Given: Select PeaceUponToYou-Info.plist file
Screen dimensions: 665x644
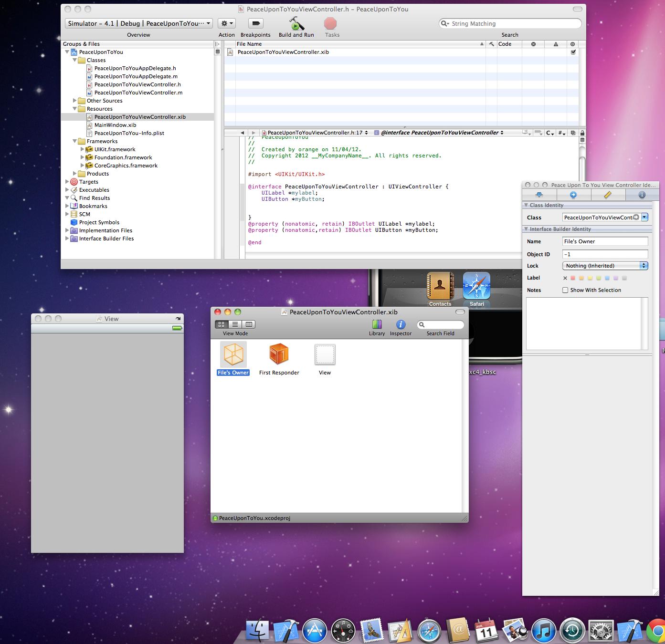Looking at the screenshot, I should 129,133.
